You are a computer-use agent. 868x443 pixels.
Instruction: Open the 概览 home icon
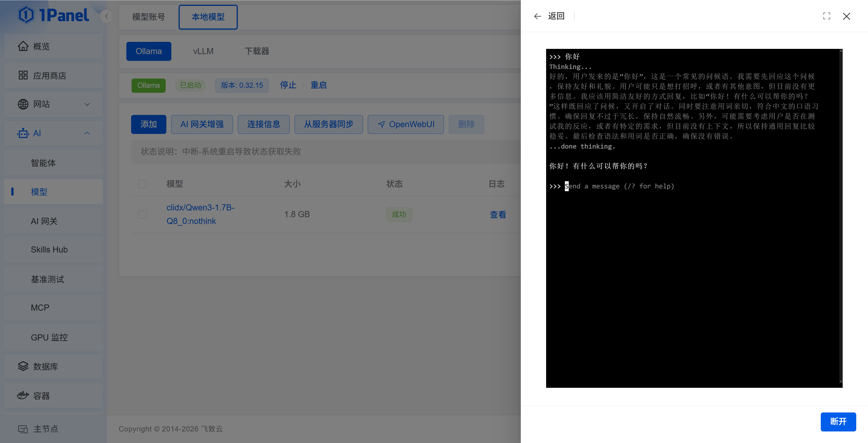click(x=23, y=46)
